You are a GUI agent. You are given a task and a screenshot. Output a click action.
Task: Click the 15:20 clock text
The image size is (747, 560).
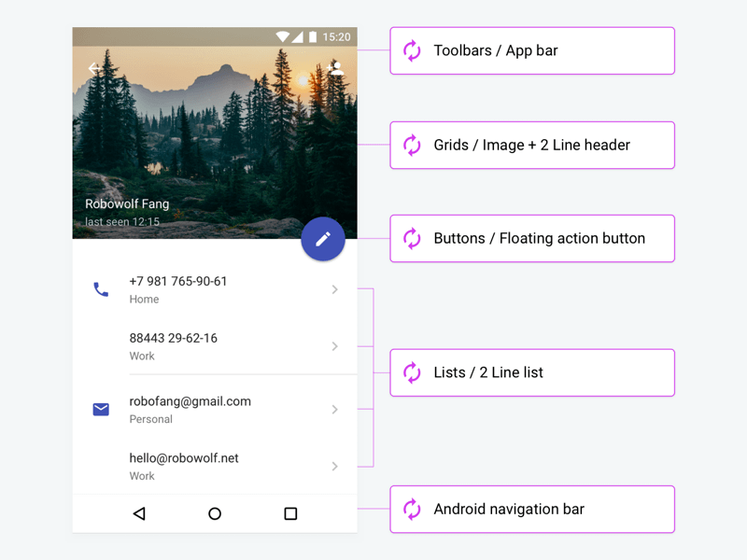[x=336, y=37]
